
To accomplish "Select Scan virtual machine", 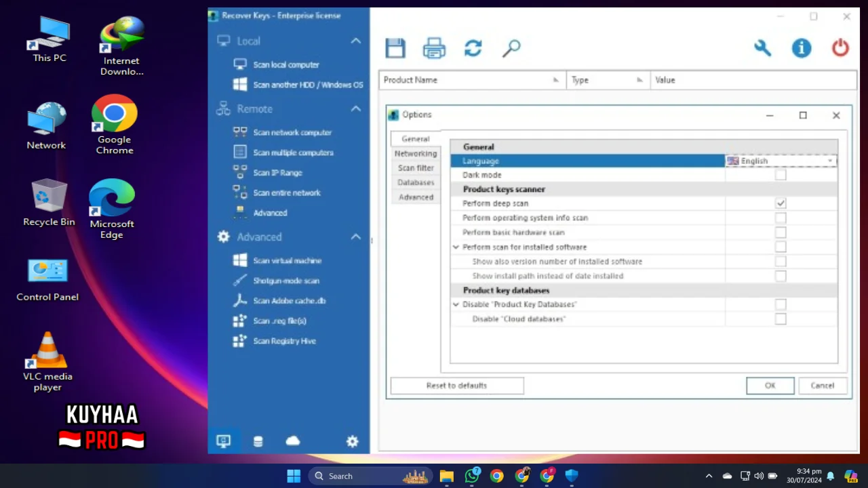I will pyautogui.click(x=287, y=260).
